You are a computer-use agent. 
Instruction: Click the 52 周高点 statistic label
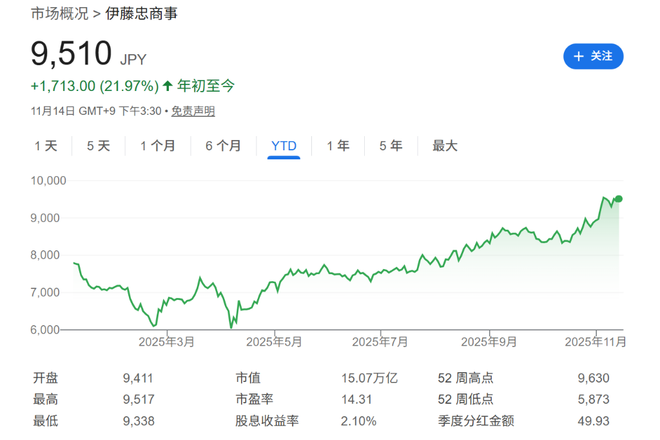(463, 378)
